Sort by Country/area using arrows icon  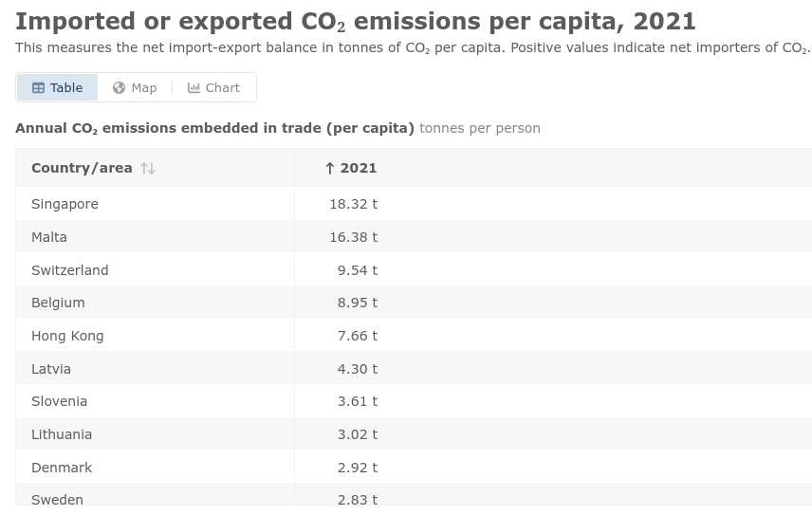tap(148, 168)
